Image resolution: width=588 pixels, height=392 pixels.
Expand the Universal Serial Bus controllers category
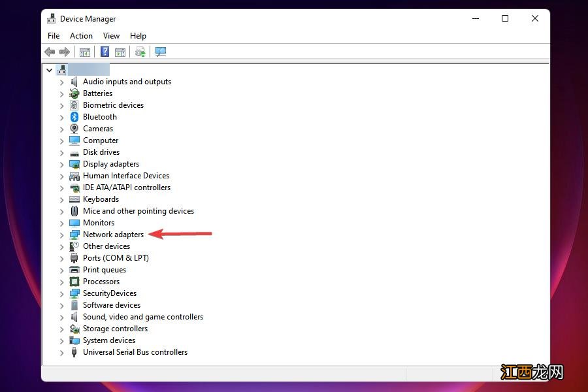[62, 352]
